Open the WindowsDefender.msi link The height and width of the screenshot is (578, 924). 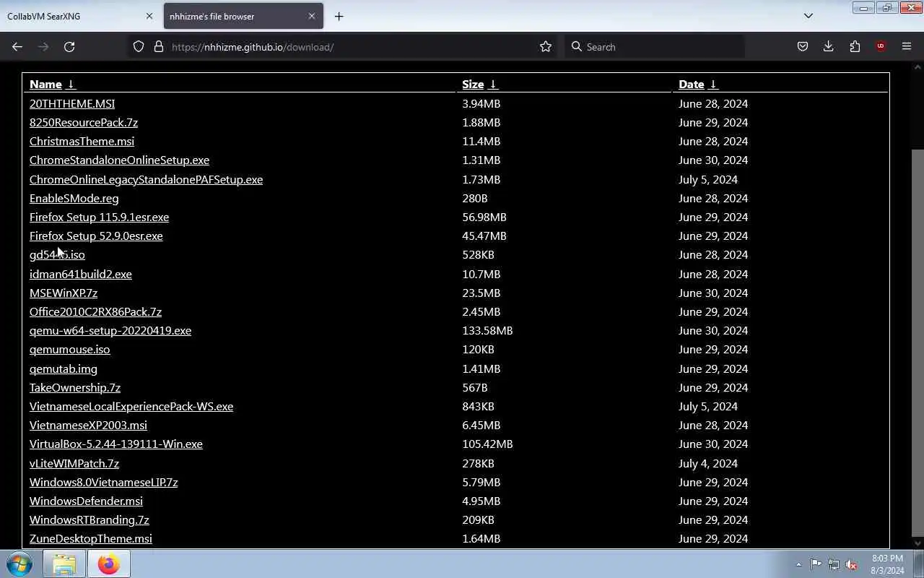pos(86,501)
